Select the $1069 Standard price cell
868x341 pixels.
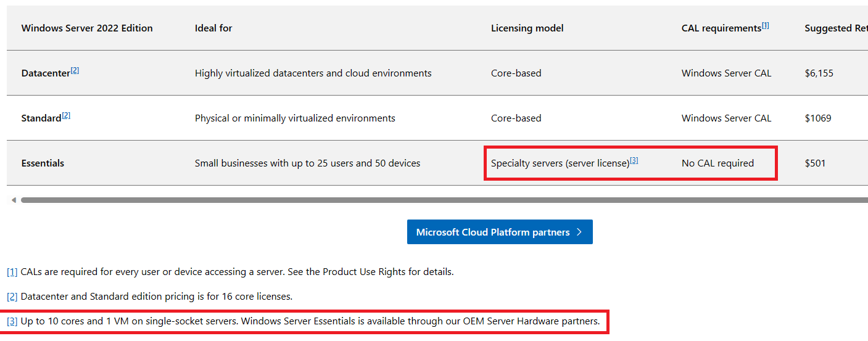(817, 118)
